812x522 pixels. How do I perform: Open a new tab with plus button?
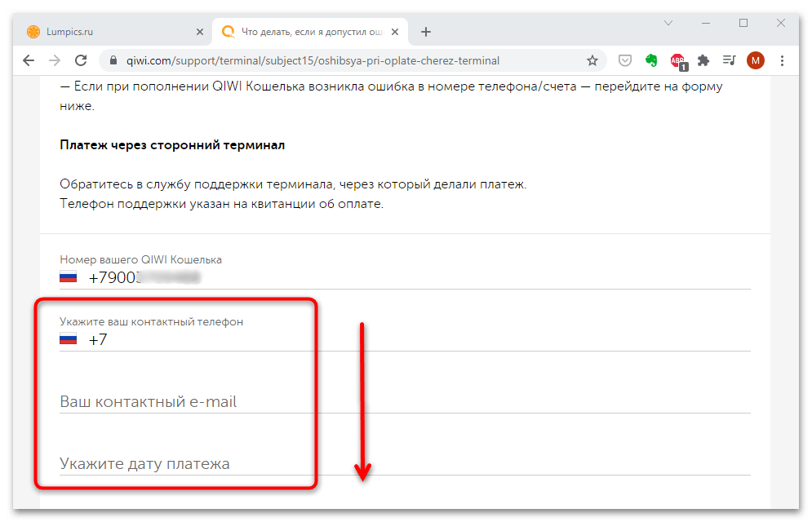pyautogui.click(x=425, y=32)
